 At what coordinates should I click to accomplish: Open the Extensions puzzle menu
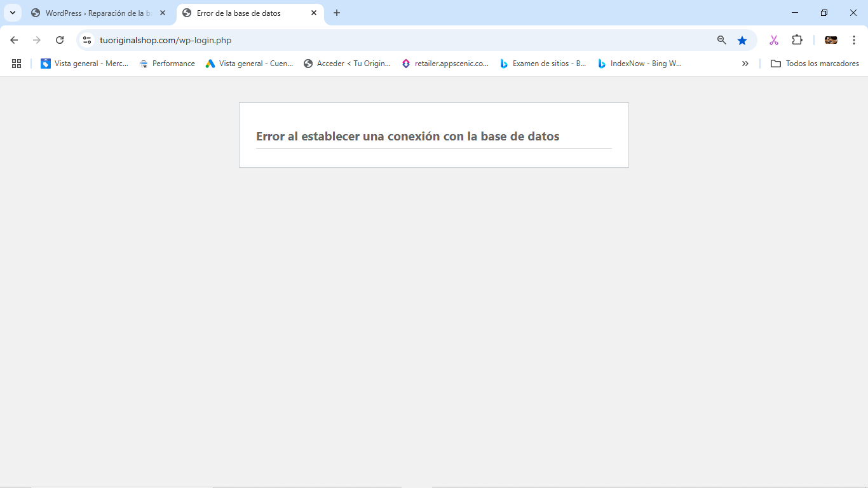(x=797, y=40)
